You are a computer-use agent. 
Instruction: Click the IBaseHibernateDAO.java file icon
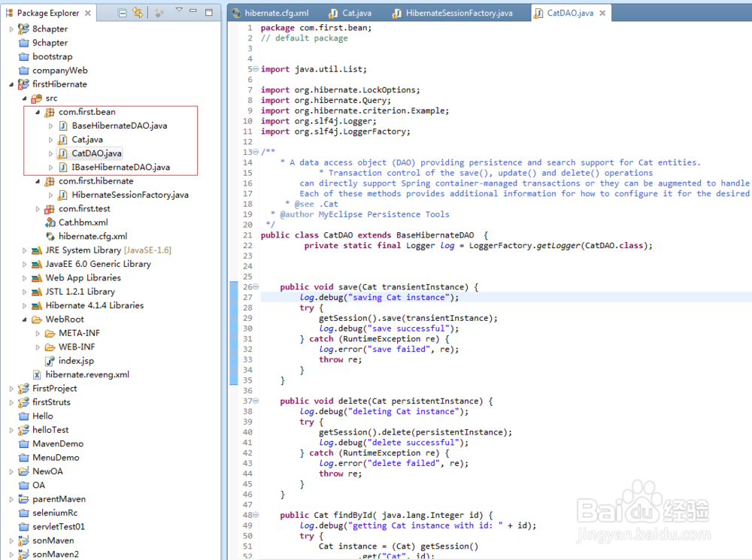[62, 168]
